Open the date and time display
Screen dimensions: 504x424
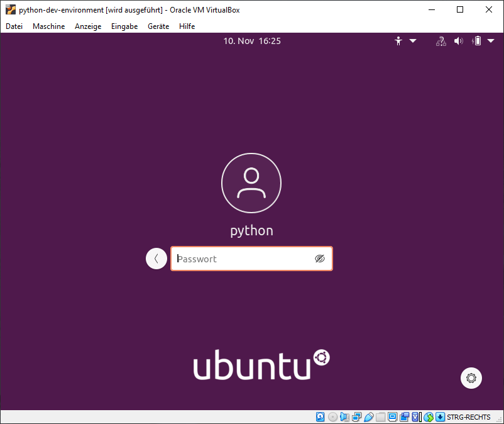coord(252,41)
